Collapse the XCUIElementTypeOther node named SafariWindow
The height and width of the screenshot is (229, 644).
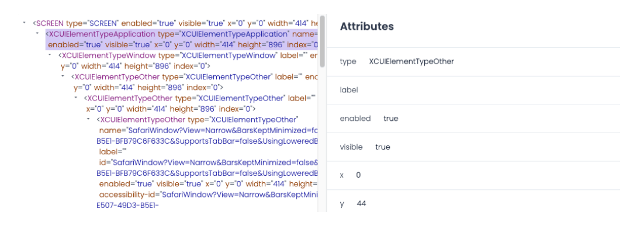[x=88, y=119]
